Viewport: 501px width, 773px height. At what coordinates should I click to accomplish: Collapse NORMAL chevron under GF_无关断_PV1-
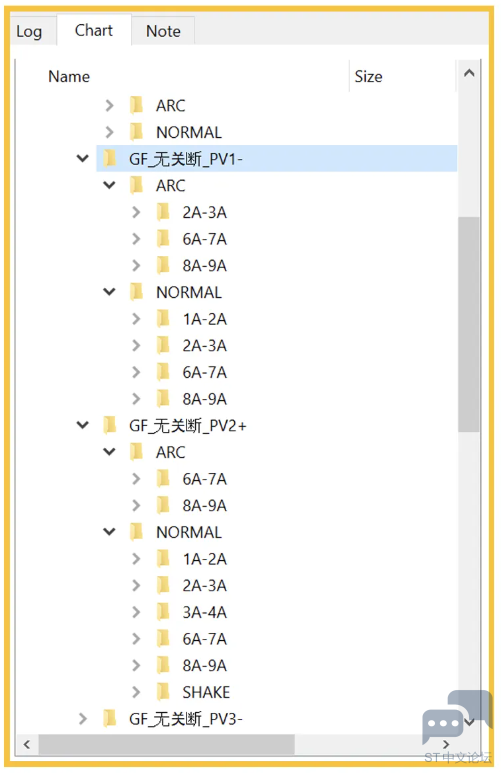coord(109,292)
